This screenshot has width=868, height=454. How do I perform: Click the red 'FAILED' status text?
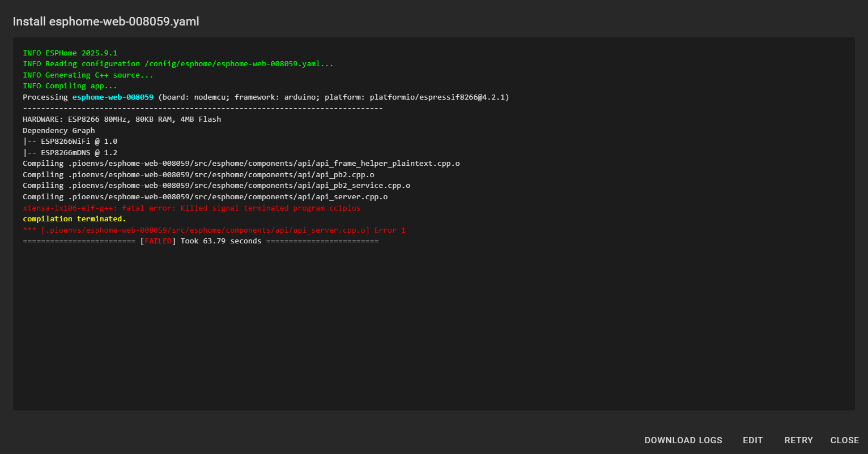158,241
